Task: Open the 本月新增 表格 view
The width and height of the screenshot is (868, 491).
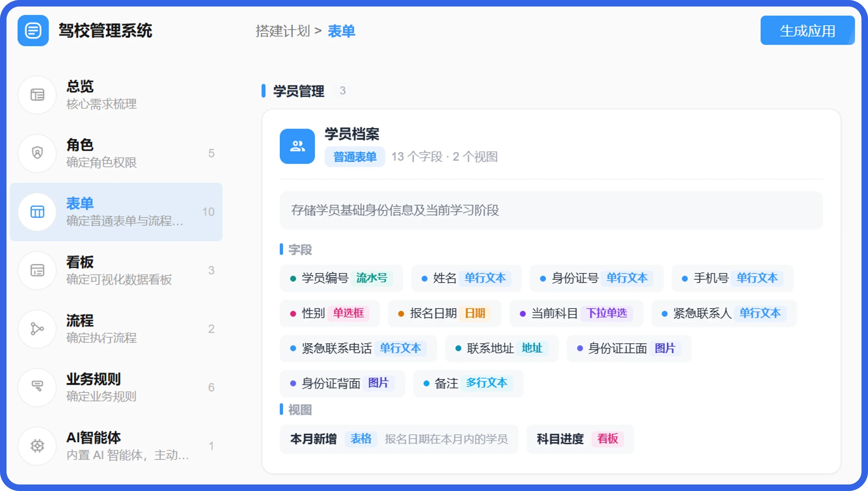Action: coord(399,439)
